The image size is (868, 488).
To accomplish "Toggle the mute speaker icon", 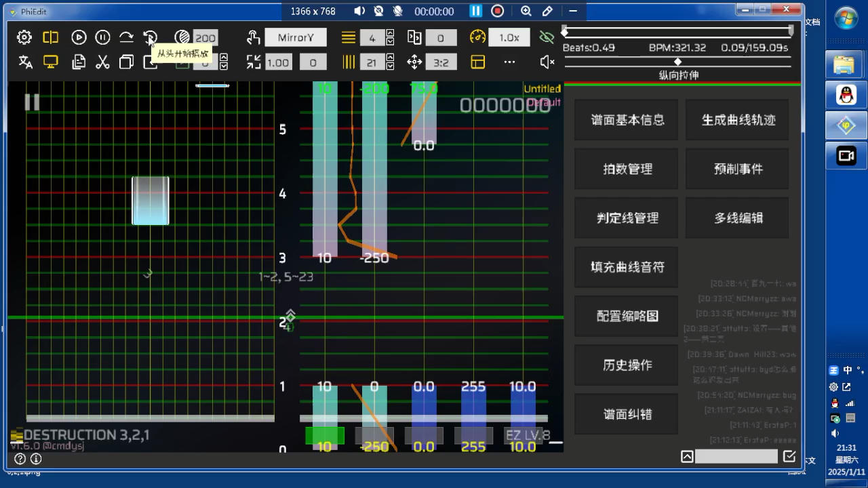I will coord(547,62).
